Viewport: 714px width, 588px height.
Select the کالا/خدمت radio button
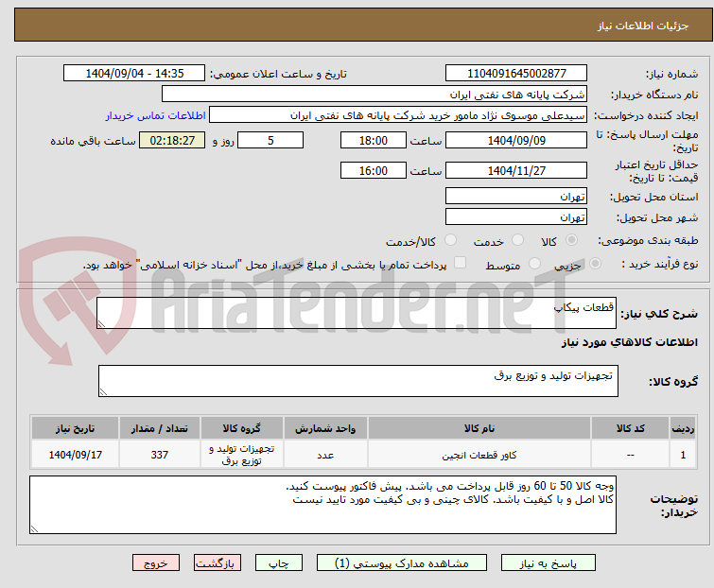450,240
